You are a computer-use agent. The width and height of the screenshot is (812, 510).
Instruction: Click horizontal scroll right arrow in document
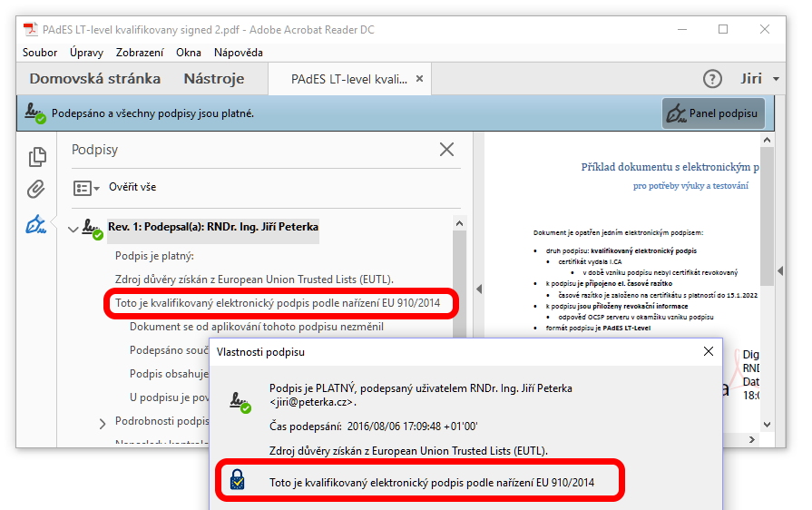(x=752, y=439)
